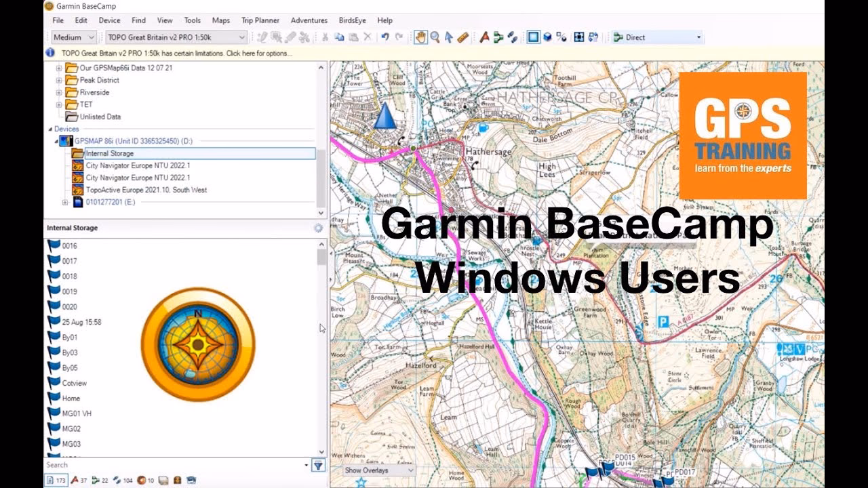Toggle the 2D map view mode
Screen dimensions: 868x488
pos(533,37)
